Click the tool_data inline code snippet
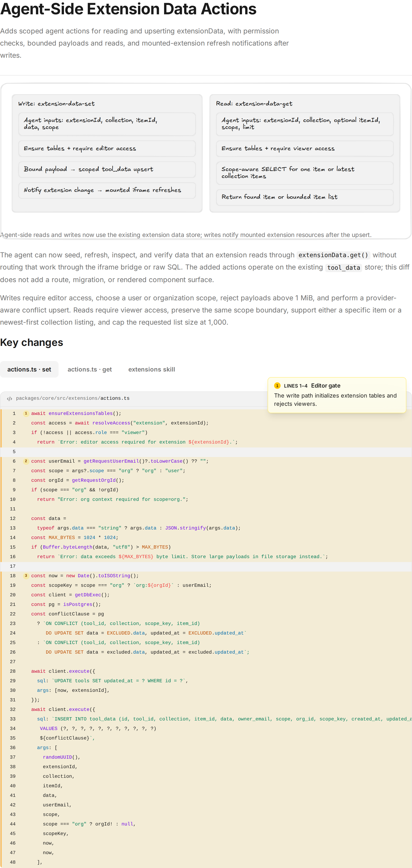412x868 pixels. tap(344, 268)
